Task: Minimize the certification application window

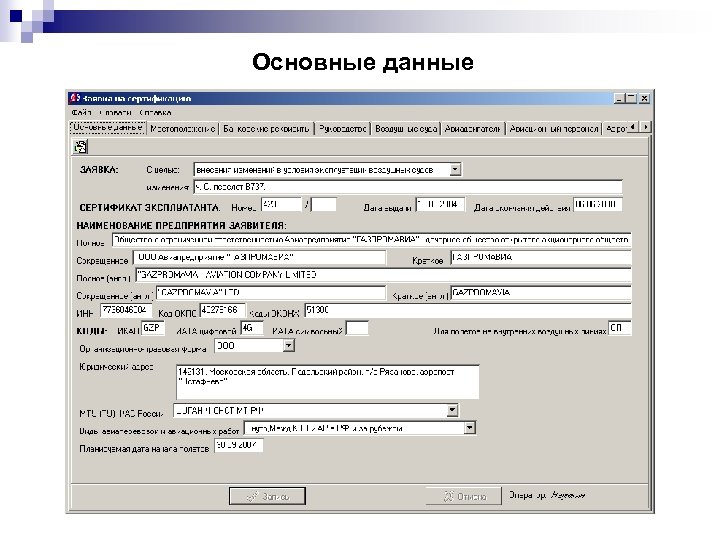Action: coord(619,98)
